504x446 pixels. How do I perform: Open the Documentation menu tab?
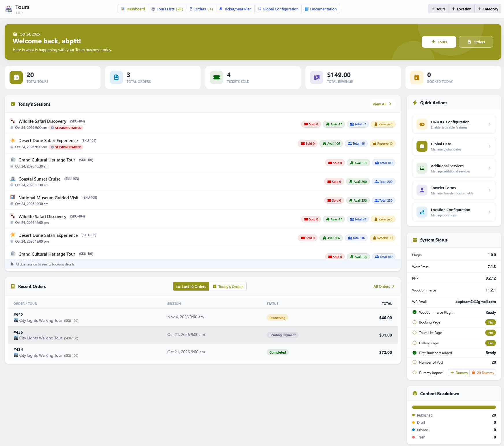pos(321,9)
